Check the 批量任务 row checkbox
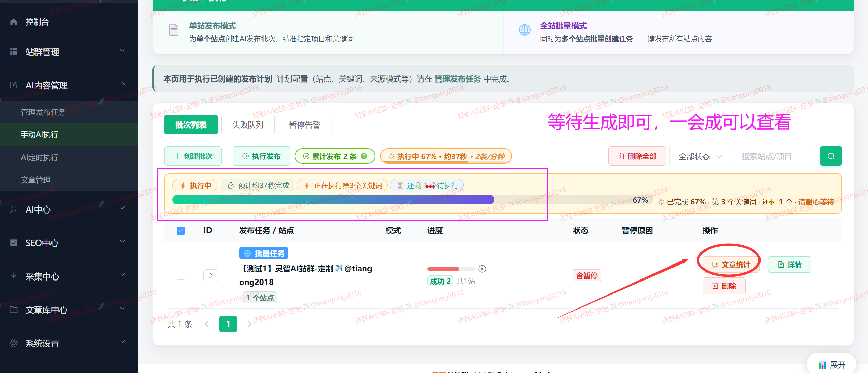Screen dimensions: 868x373 click(180, 275)
